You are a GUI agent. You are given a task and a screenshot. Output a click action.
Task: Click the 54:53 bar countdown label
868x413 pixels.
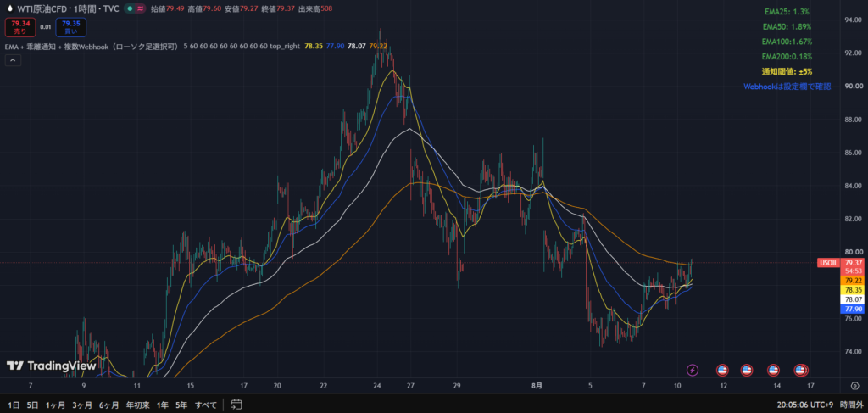[x=852, y=271]
